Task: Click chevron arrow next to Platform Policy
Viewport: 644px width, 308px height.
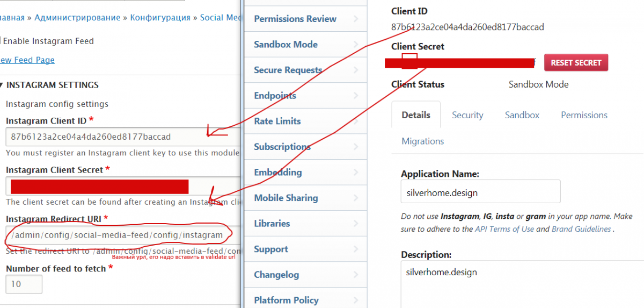Action: [x=356, y=300]
